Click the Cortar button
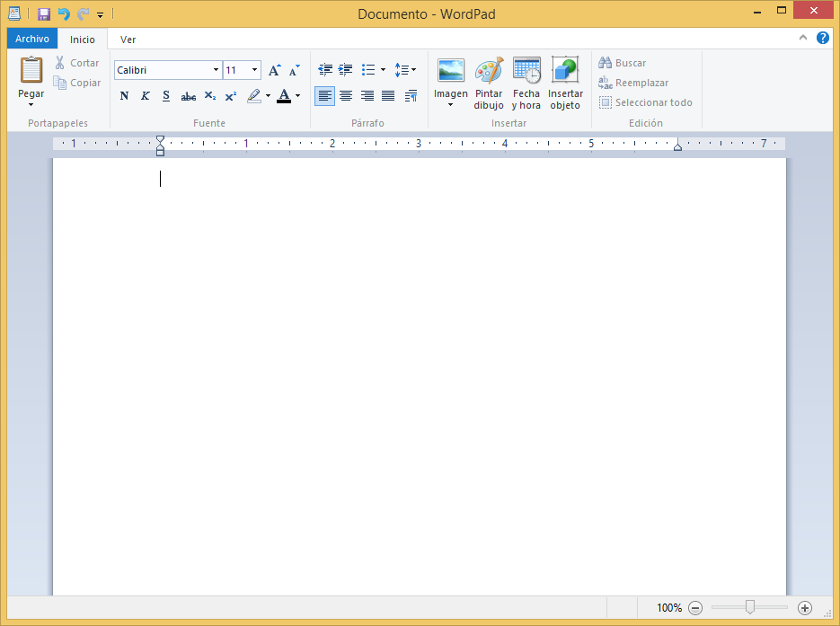840x626 pixels. [x=77, y=63]
